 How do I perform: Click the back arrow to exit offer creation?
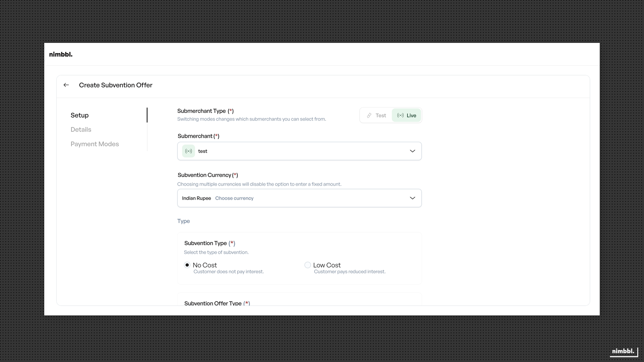[x=66, y=85]
